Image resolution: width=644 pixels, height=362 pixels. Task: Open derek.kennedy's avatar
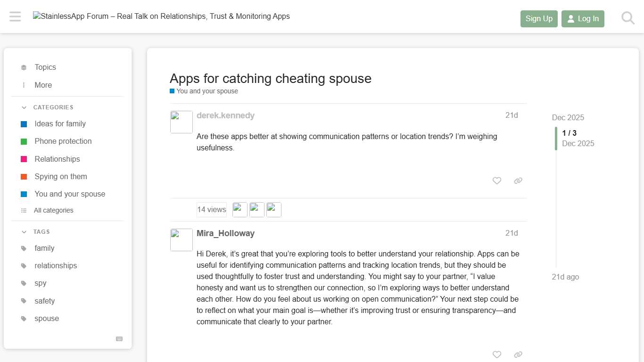[181, 122]
